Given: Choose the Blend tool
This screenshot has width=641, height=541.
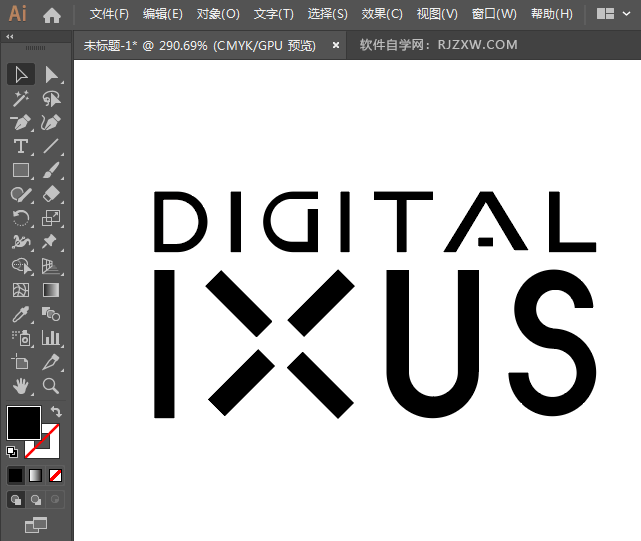Looking at the screenshot, I should coord(52,314).
